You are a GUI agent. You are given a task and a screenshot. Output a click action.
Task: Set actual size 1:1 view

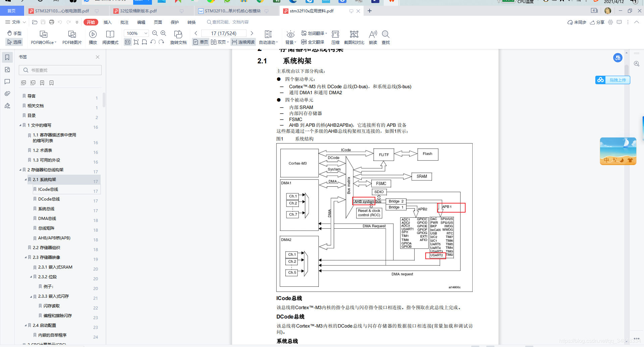pos(127,42)
